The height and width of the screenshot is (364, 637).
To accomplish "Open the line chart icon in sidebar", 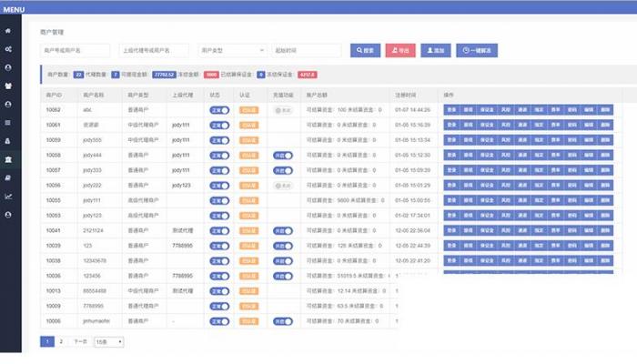I will pos(8,196).
